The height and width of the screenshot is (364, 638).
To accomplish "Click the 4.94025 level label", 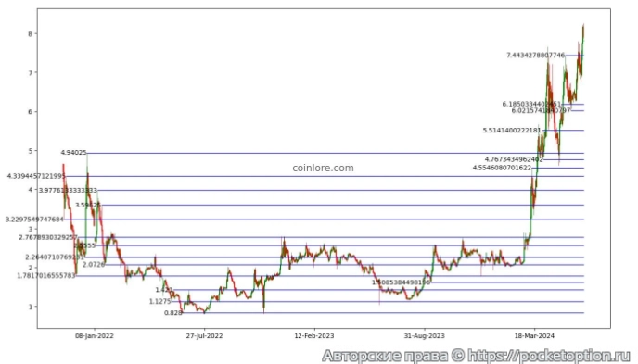I will pos(73,153).
